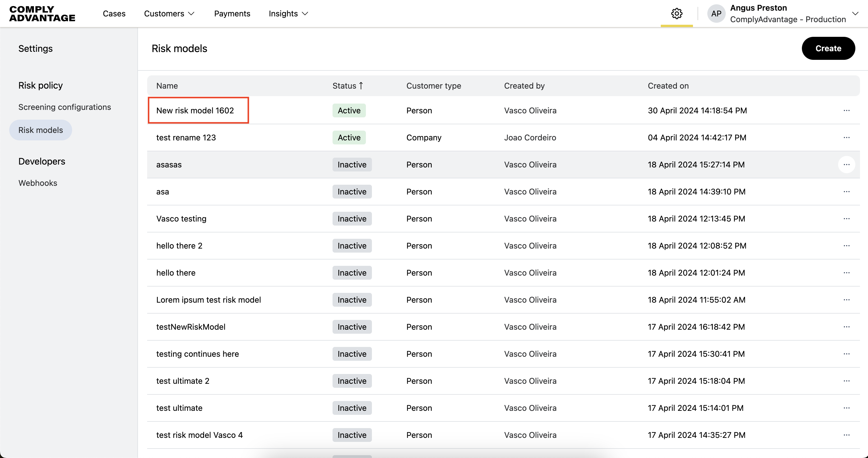Open the Payments menu item

click(x=232, y=14)
